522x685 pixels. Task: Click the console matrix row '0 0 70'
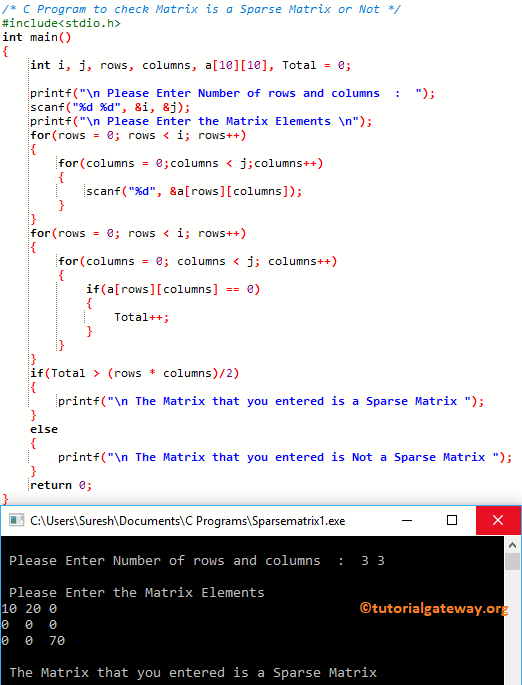coord(33,640)
